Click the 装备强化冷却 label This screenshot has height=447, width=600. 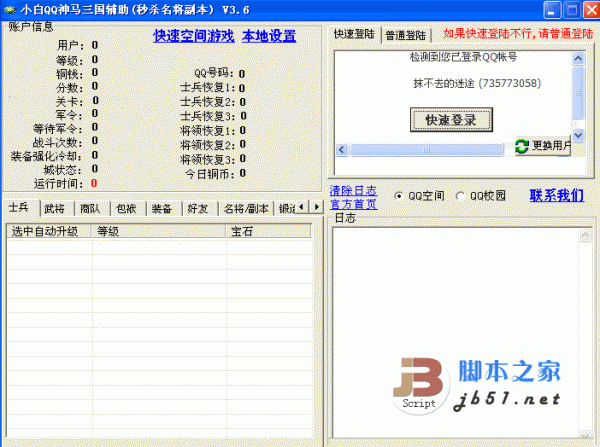(x=46, y=156)
